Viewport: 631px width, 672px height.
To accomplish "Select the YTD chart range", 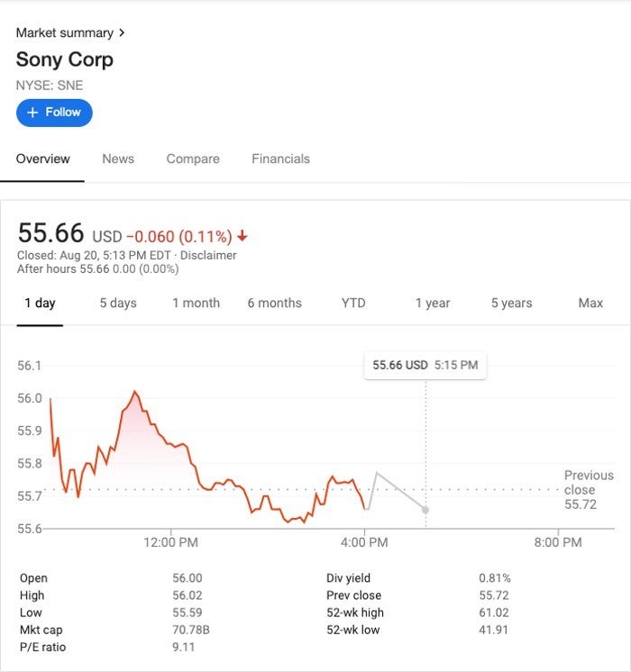I will (353, 303).
